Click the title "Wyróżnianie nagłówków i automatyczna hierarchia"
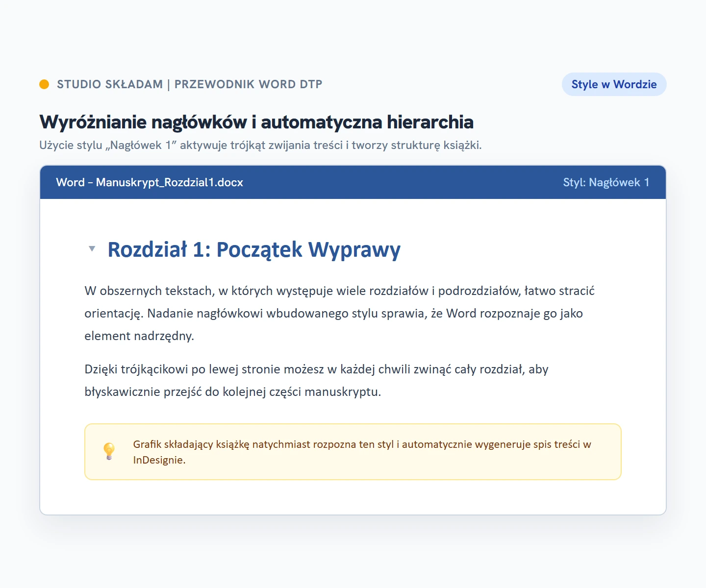706x588 pixels. tap(256, 122)
